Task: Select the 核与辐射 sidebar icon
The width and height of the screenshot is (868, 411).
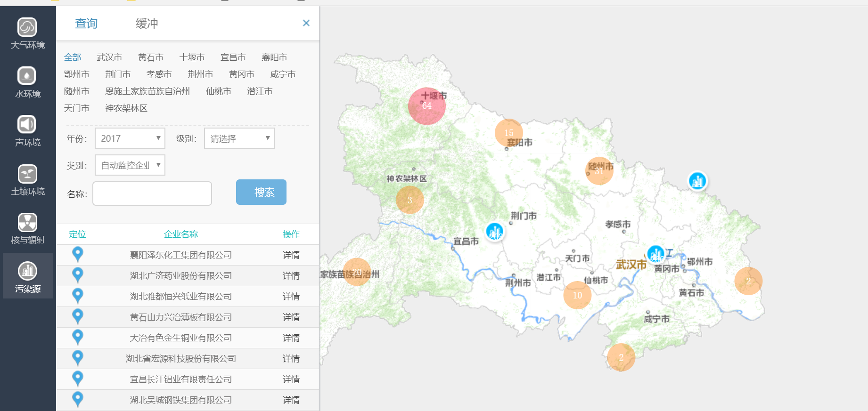Action: pos(27,222)
